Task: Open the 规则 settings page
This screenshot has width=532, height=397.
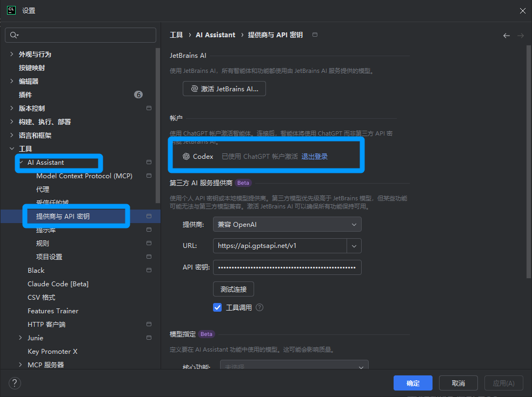Action: pyautogui.click(x=43, y=243)
